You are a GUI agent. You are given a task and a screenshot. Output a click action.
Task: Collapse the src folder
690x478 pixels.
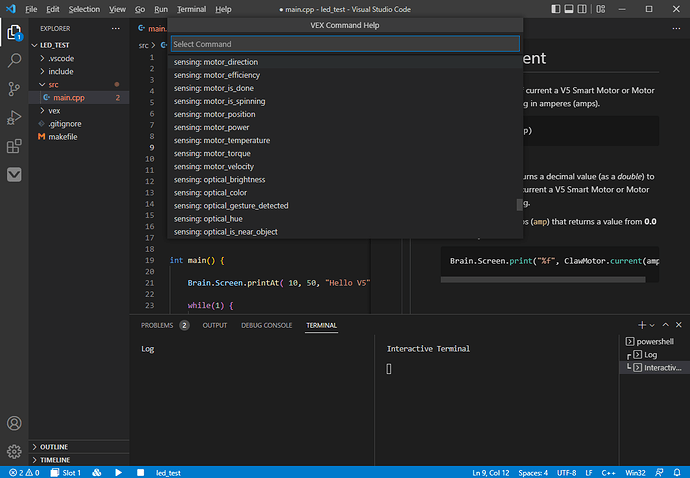click(54, 85)
